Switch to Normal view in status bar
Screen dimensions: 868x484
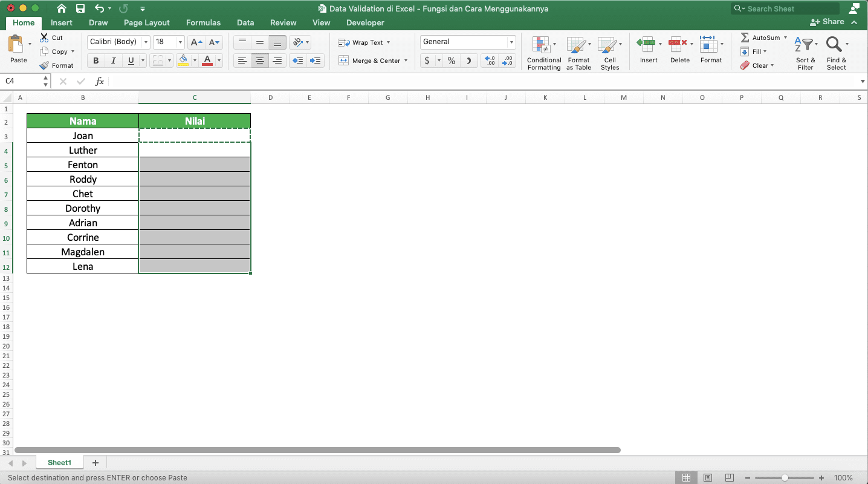[686, 478]
